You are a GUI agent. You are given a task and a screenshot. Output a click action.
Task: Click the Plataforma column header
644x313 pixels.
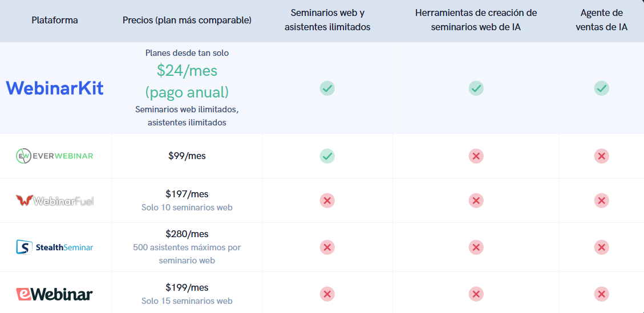coord(55,20)
